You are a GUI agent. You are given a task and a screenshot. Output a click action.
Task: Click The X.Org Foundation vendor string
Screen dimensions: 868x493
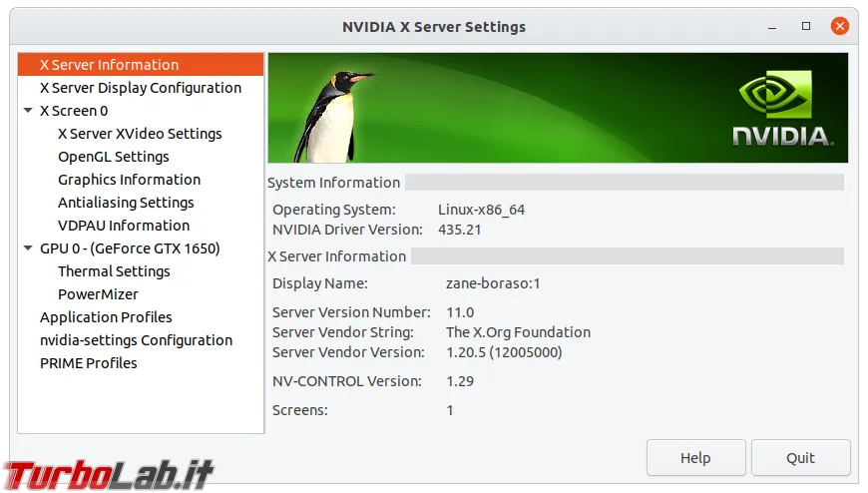pyautogui.click(x=518, y=332)
